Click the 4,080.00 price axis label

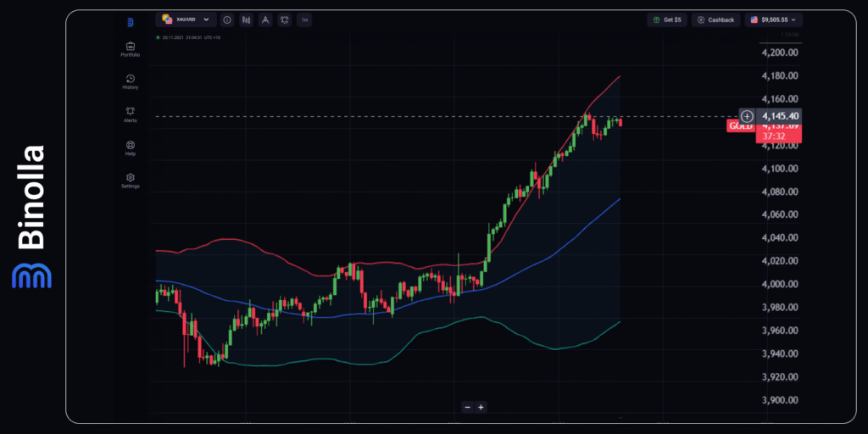pos(781,192)
